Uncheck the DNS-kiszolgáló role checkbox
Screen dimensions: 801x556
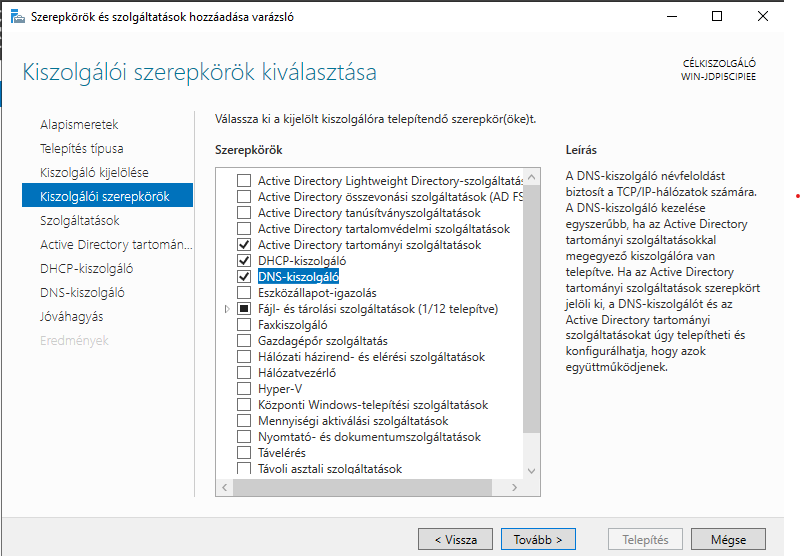point(243,277)
